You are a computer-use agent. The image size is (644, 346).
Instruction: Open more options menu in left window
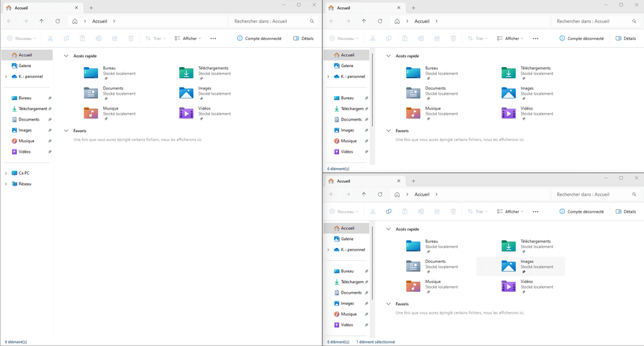(213, 38)
